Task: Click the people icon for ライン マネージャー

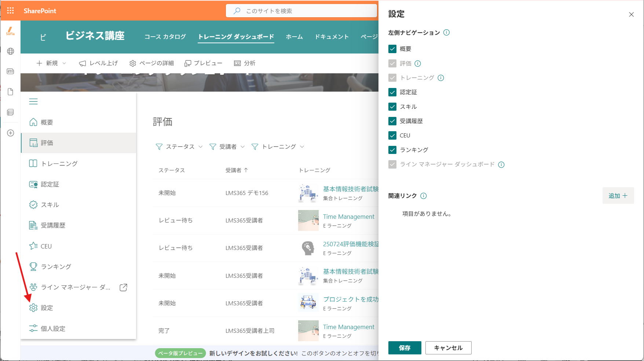Action: (x=33, y=287)
